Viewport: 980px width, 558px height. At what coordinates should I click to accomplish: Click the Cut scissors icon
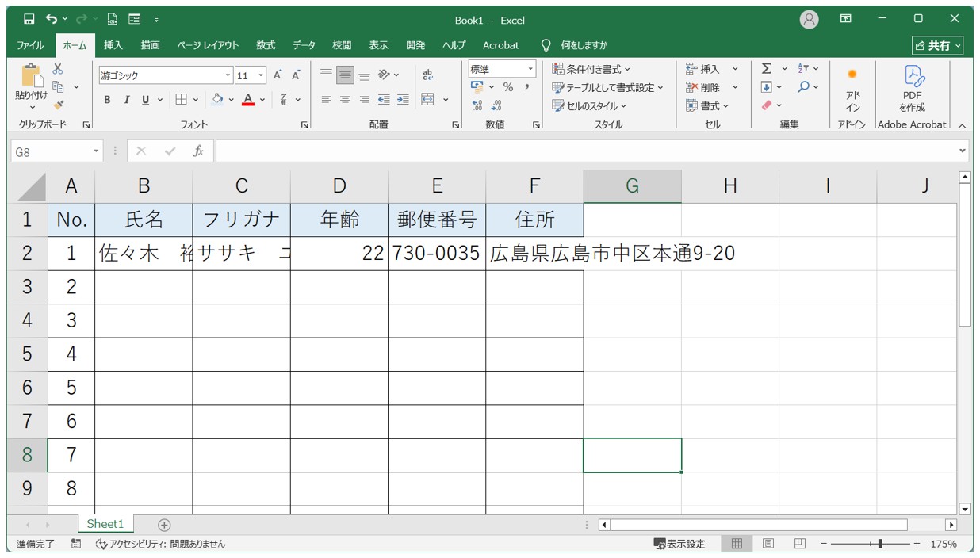pyautogui.click(x=58, y=69)
